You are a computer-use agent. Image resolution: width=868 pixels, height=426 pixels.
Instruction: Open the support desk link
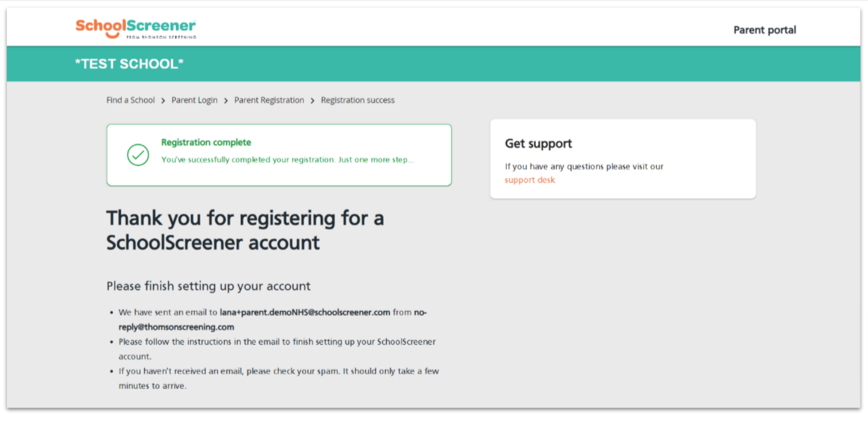529,180
